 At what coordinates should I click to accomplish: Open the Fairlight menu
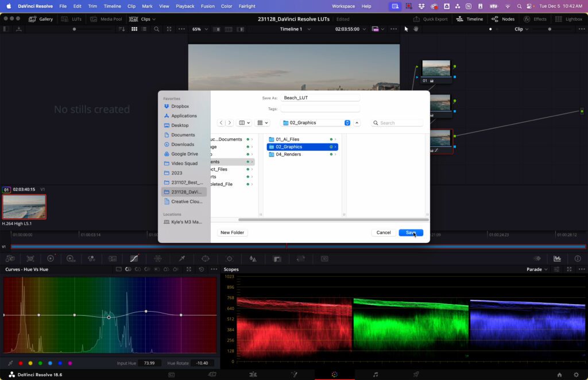coord(247,6)
